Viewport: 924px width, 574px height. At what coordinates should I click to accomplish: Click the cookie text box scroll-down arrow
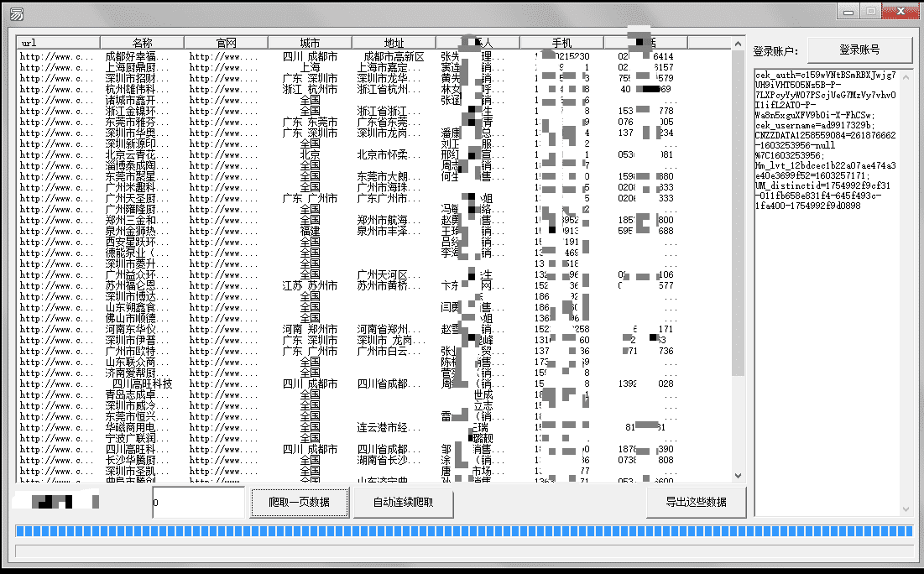[906, 509]
